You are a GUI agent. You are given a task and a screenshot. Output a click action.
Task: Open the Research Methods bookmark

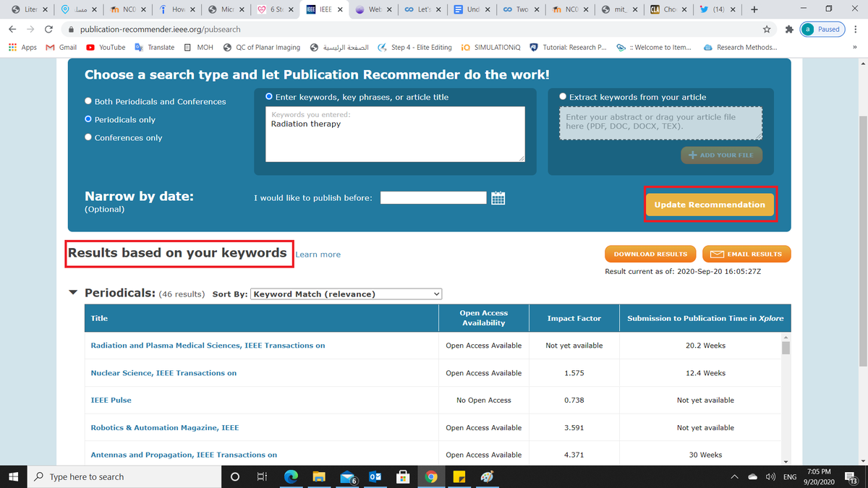click(741, 47)
